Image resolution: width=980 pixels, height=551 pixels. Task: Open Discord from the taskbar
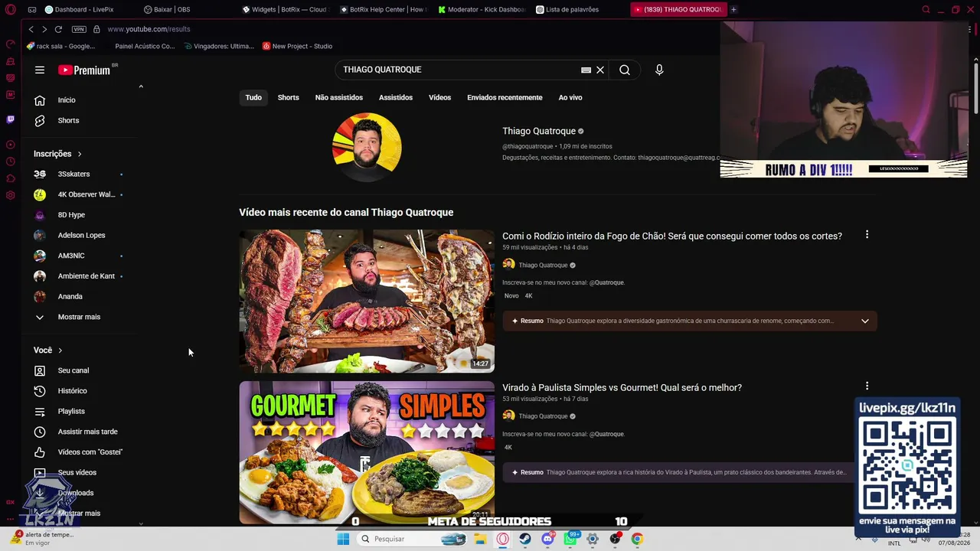pos(547,539)
